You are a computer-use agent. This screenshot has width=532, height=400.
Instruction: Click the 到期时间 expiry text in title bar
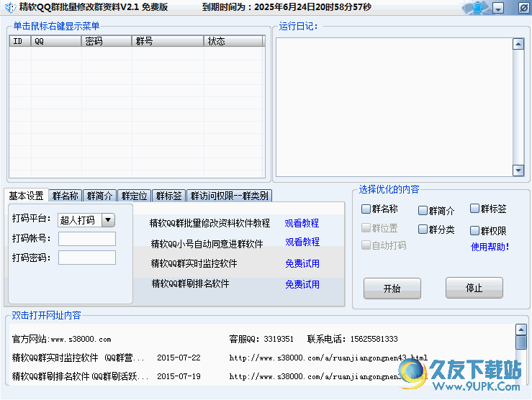pos(287,6)
